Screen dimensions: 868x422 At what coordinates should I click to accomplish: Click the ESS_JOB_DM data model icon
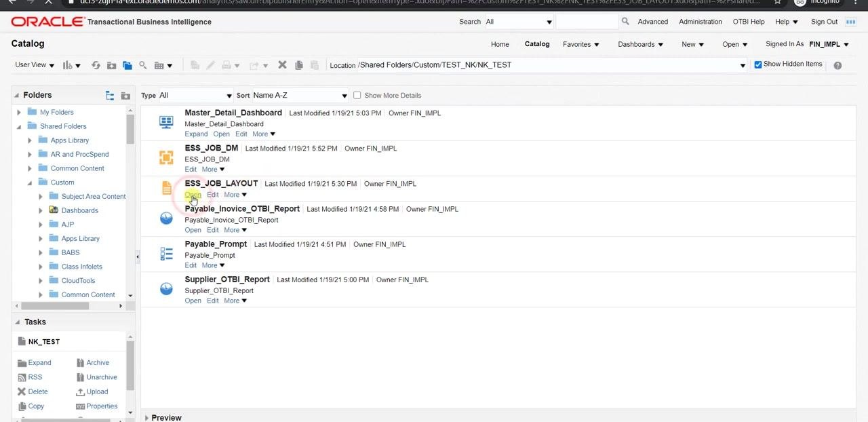coord(166,157)
